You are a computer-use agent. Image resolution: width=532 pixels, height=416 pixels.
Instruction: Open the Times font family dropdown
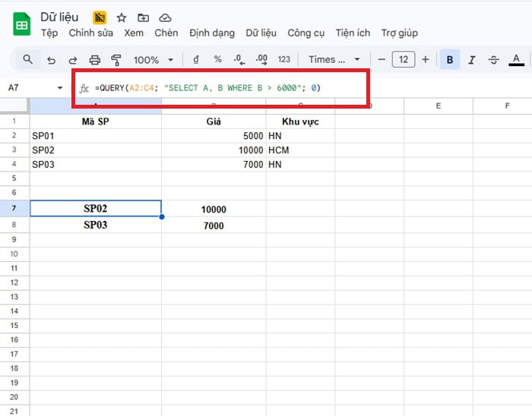click(334, 60)
